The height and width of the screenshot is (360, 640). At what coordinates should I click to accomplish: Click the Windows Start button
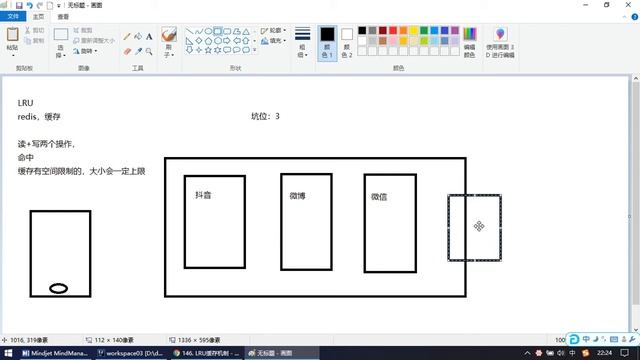coord(8,353)
